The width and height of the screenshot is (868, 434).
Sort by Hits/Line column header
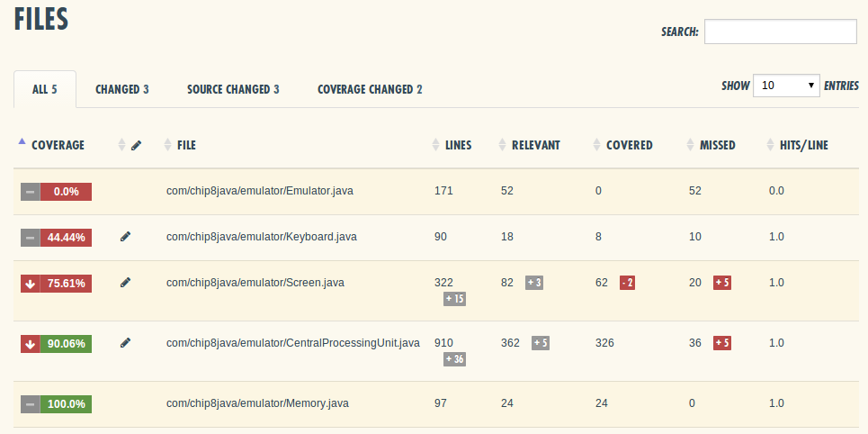click(x=803, y=145)
